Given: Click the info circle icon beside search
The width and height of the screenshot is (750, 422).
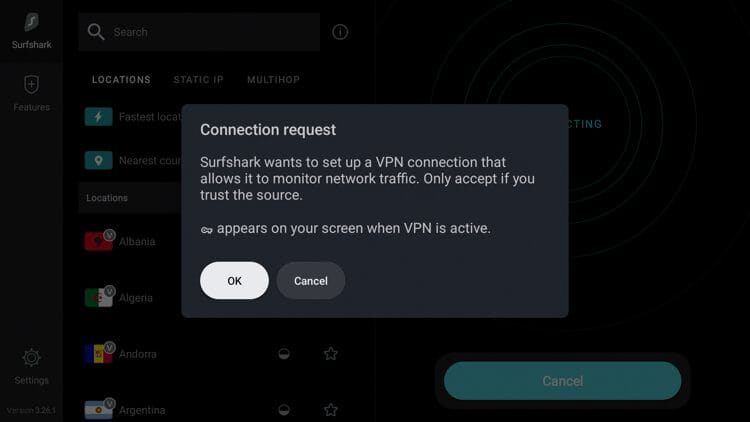Looking at the screenshot, I should pyautogui.click(x=340, y=32).
